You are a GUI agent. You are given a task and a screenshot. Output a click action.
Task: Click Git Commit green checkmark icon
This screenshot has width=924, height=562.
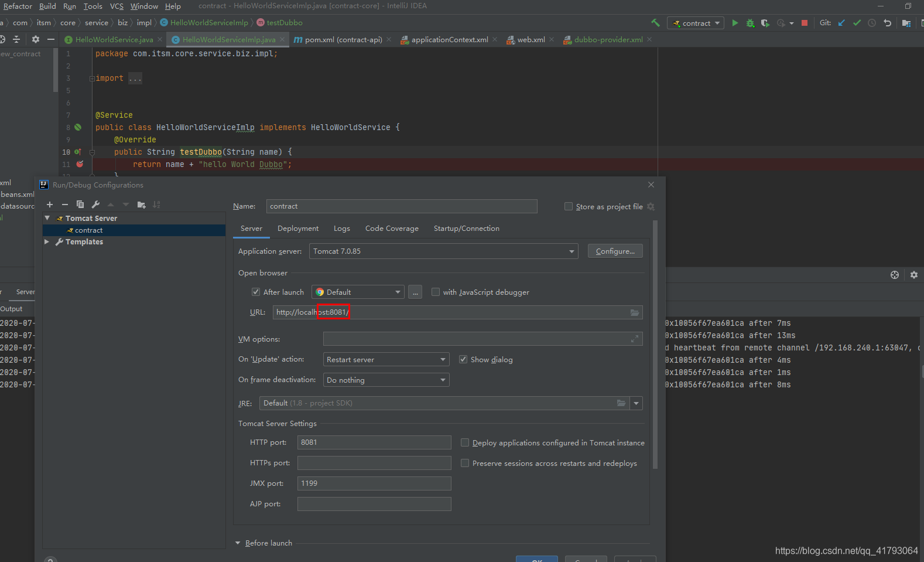[x=857, y=23]
